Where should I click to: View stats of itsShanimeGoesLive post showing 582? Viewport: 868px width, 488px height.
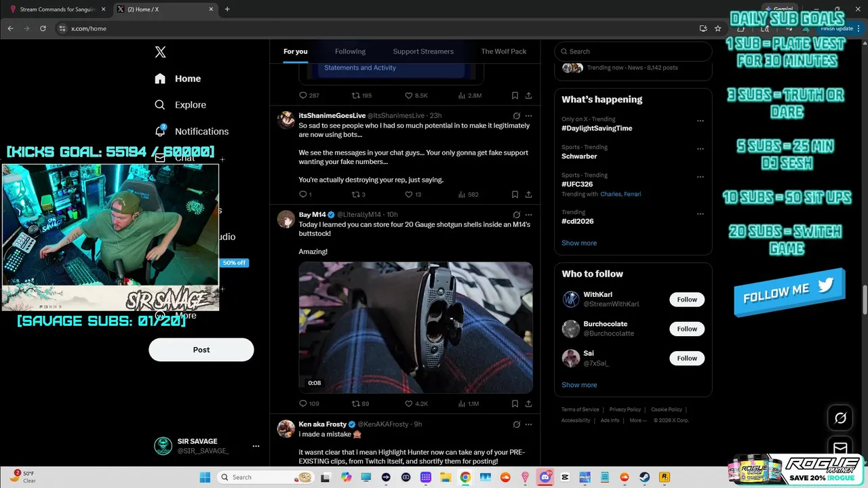click(469, 195)
